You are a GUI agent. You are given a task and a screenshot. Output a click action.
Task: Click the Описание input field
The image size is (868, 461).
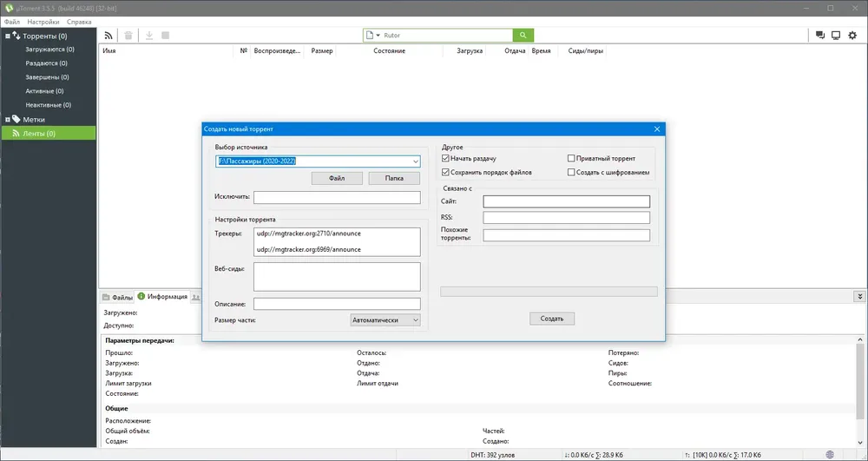point(337,304)
